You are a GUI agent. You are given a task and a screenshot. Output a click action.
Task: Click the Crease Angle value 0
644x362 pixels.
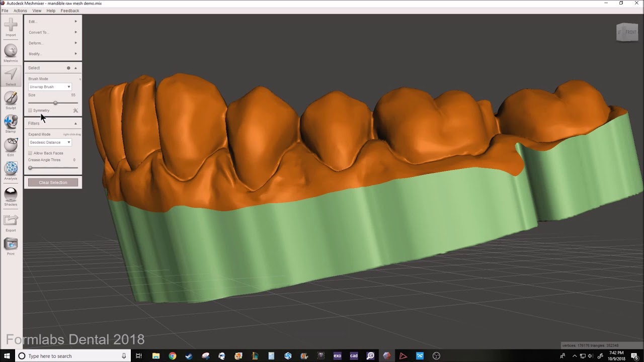pyautogui.click(x=74, y=160)
